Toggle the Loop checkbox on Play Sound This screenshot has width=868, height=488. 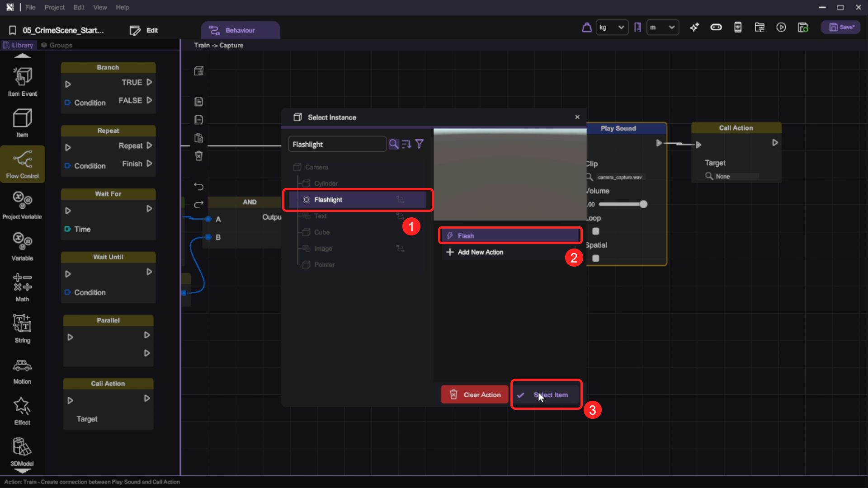pos(596,231)
